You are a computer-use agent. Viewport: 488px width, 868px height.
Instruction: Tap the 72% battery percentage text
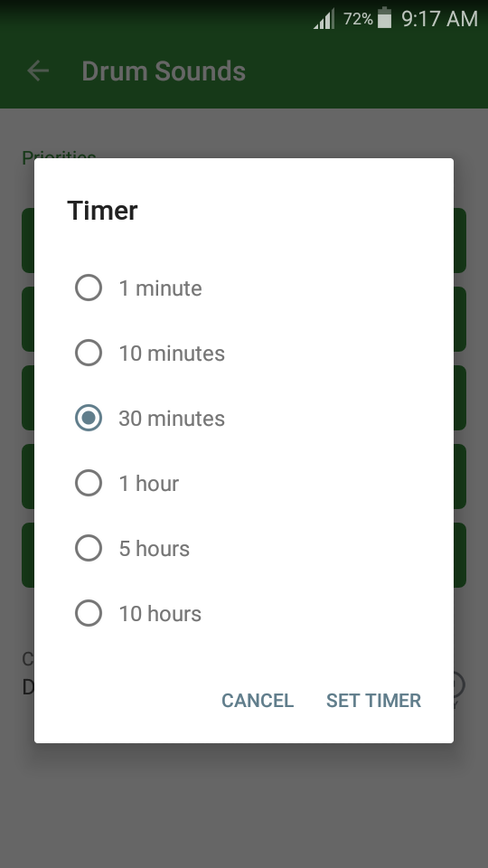[x=358, y=19]
